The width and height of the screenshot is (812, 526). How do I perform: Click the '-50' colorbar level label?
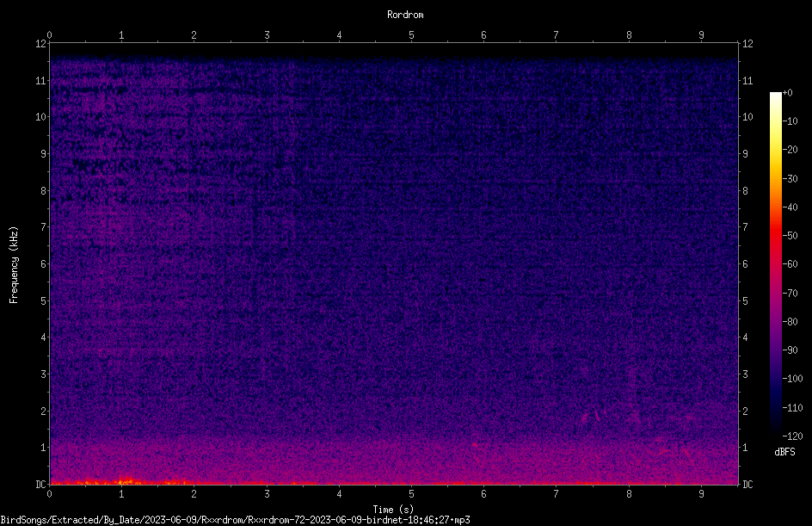pyautogui.click(x=790, y=236)
